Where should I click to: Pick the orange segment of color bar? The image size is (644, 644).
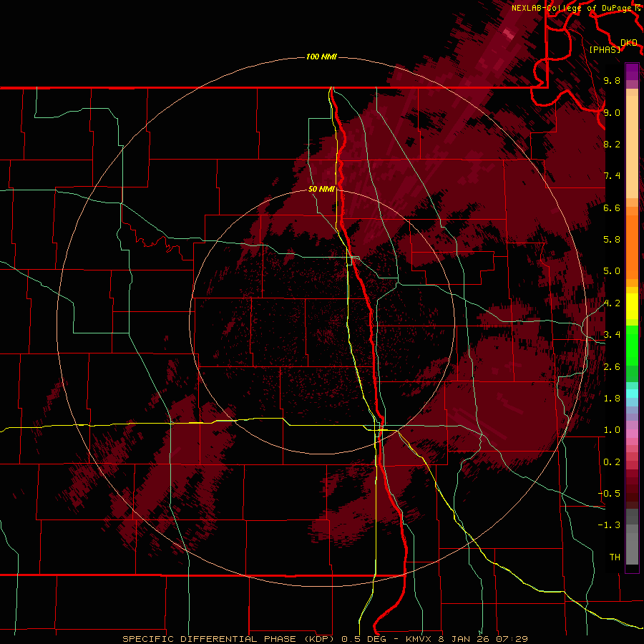pyautogui.click(x=632, y=247)
